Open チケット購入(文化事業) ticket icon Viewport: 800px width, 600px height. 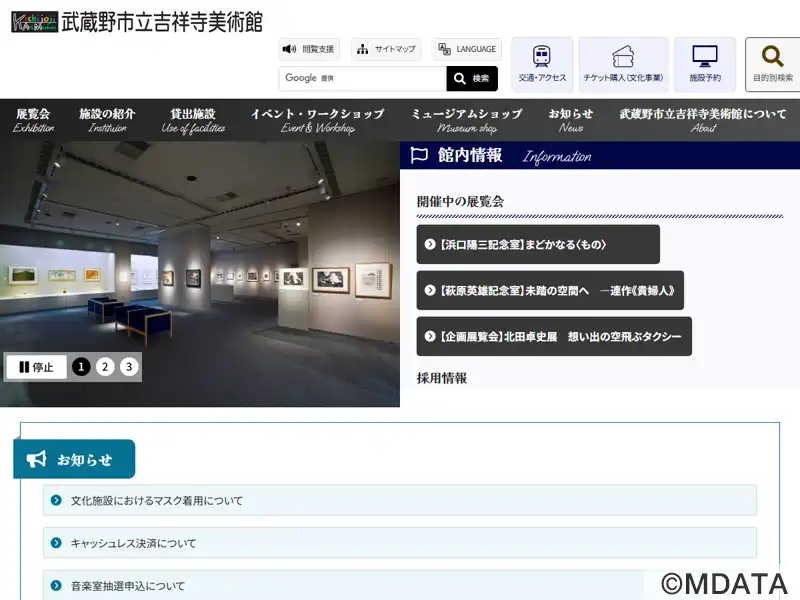[x=623, y=64]
